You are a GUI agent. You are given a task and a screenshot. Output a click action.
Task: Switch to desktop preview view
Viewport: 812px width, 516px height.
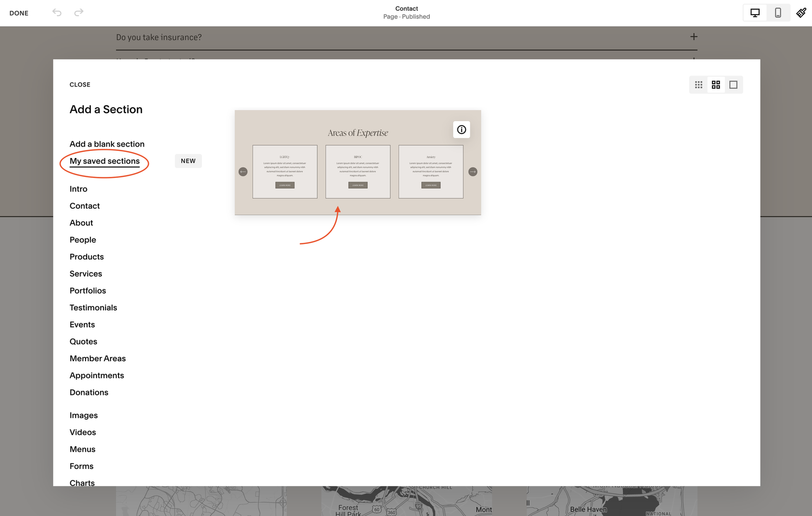755,12
